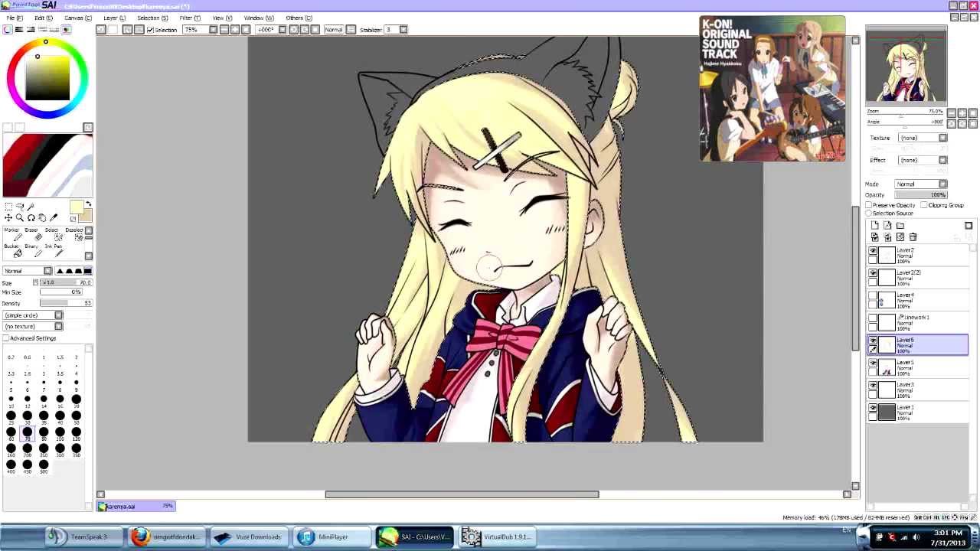Screen dimensions: 980x551
Task: Open the Canvas menu
Action: 77,18
